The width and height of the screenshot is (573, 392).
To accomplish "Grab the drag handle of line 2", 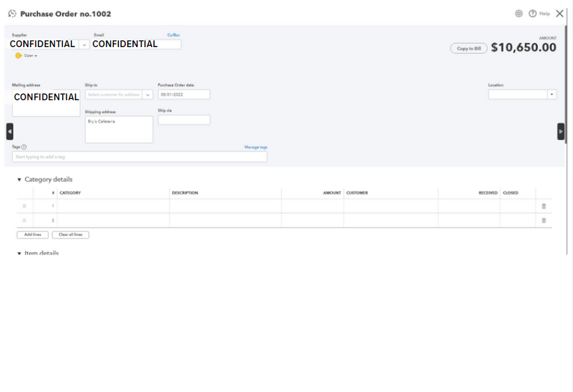I will pos(25,220).
